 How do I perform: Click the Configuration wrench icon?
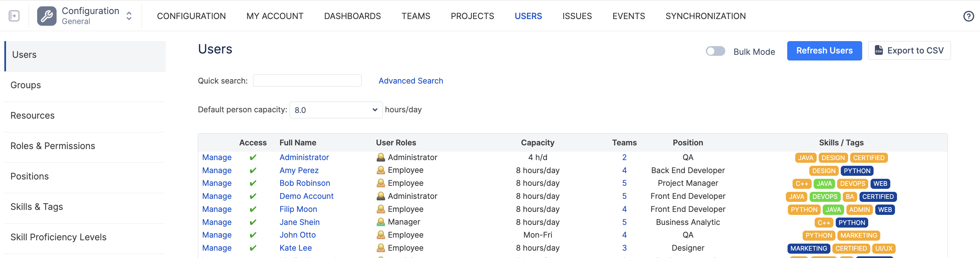pos(47,16)
